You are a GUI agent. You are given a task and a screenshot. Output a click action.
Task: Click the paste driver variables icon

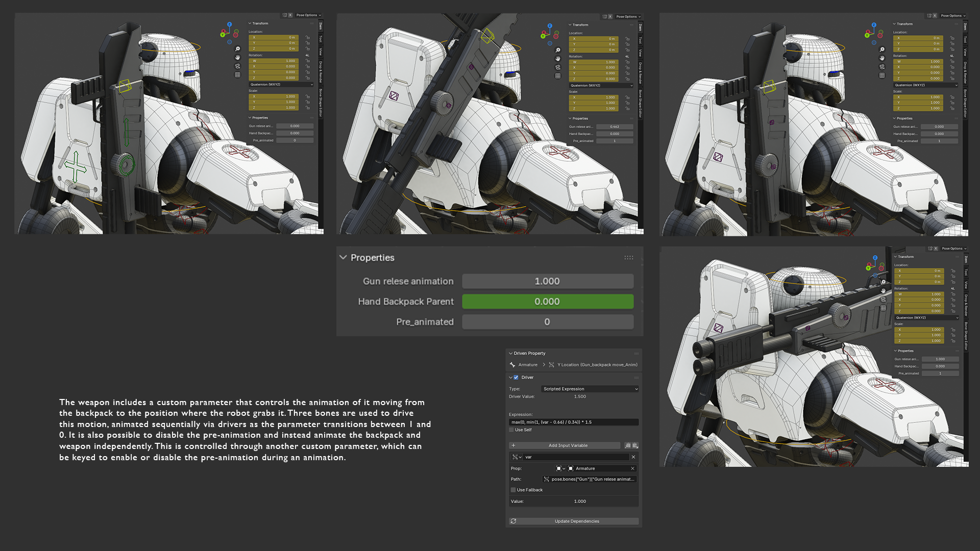click(x=635, y=445)
